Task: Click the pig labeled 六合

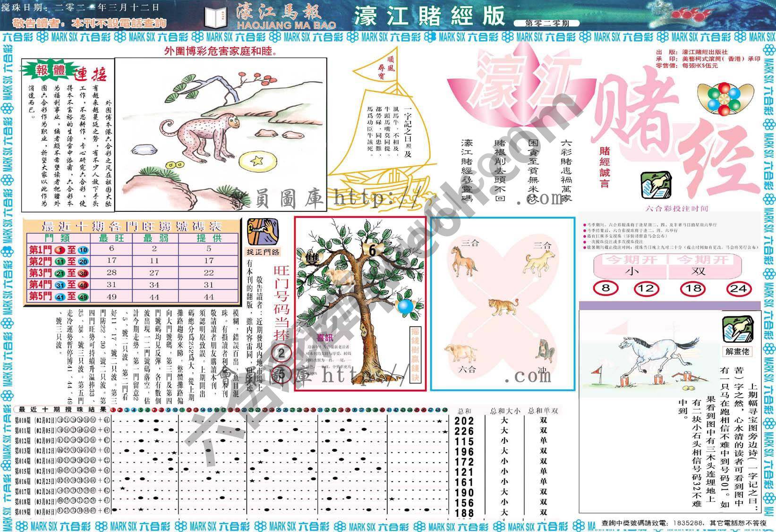Action: pyautogui.click(x=459, y=352)
